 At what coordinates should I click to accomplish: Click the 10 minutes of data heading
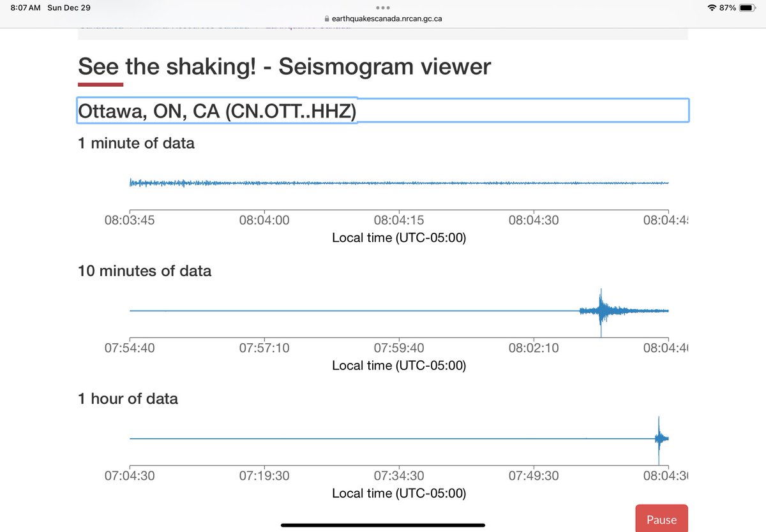point(144,270)
